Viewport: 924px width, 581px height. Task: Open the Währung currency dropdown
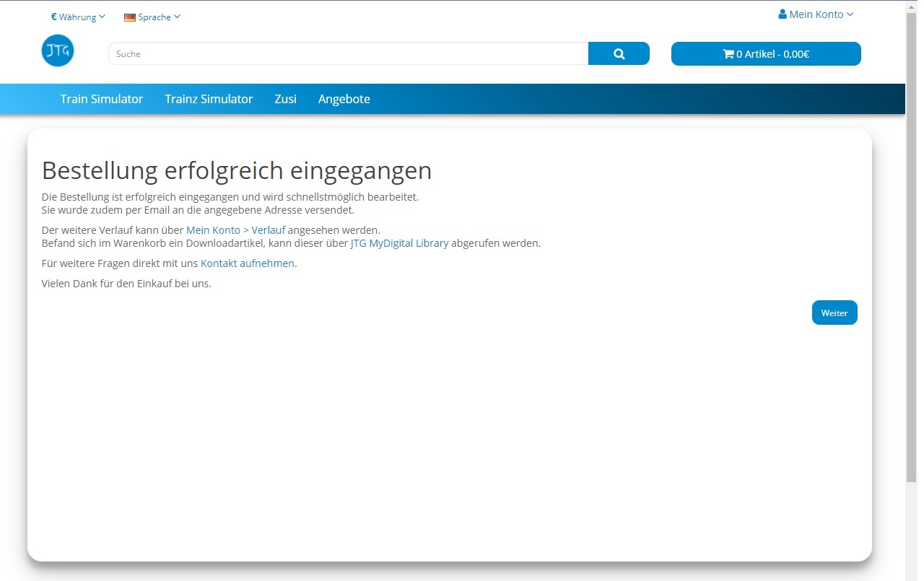78,17
